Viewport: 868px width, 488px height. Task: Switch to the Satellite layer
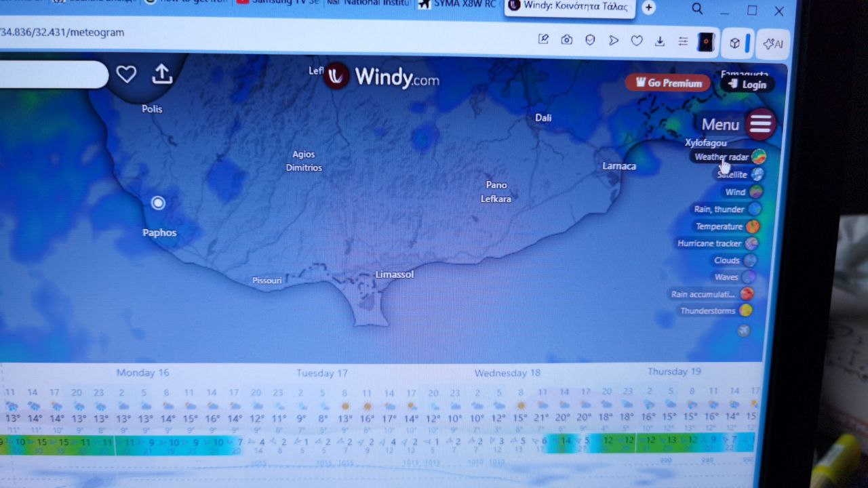pyautogui.click(x=757, y=175)
